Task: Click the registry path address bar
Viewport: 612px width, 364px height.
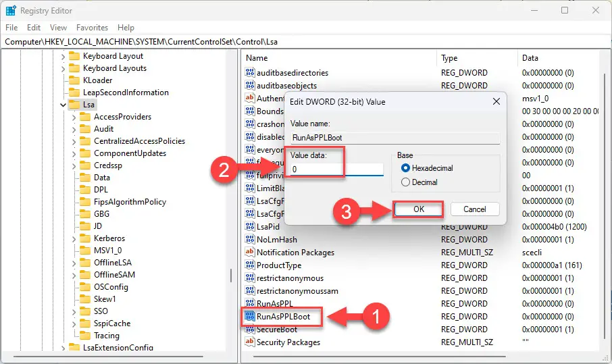Action: click(x=306, y=42)
